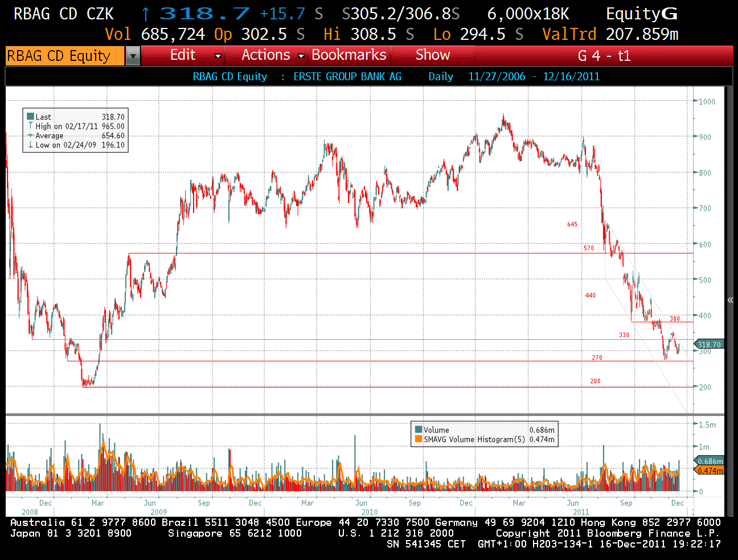Click the 318.70 last price marker on axis
The height and width of the screenshot is (560, 738).
708,344
